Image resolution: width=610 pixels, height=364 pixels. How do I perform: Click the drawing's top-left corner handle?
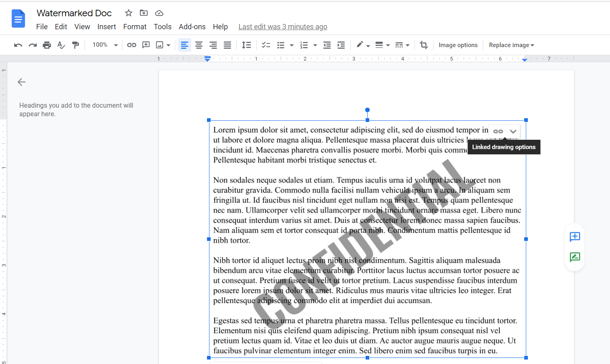click(x=209, y=120)
